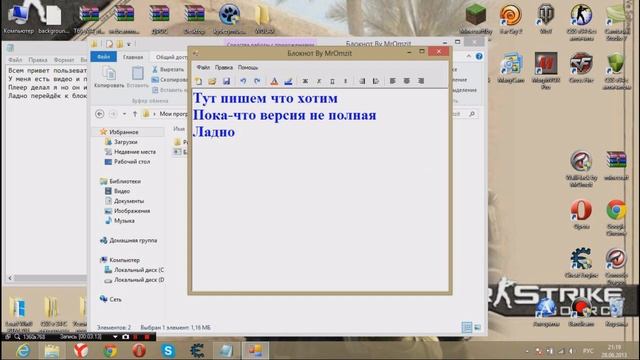Switch Explorer to details view icon
This screenshot has width=640, height=360.
467,327
